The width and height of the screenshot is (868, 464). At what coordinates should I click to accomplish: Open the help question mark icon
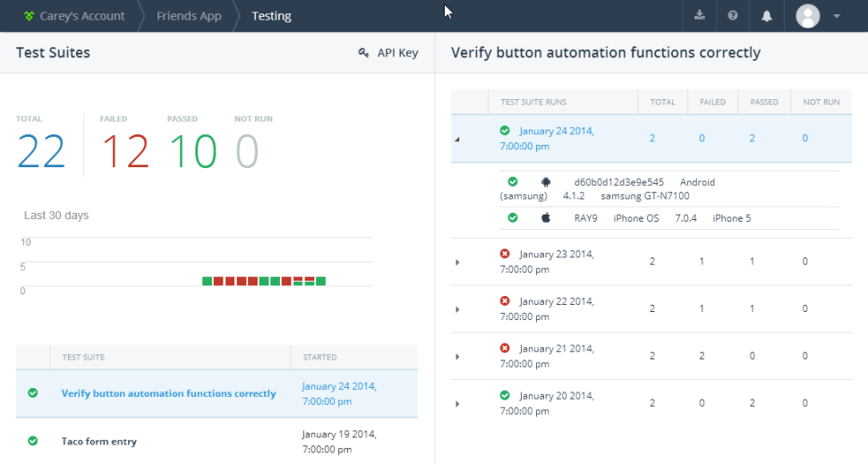tap(733, 16)
